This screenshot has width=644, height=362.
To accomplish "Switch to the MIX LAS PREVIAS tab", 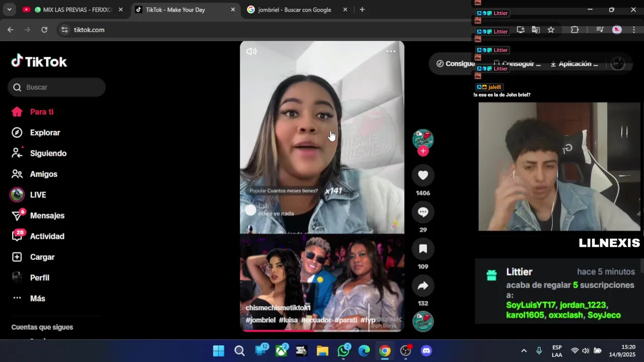I will coord(73,10).
